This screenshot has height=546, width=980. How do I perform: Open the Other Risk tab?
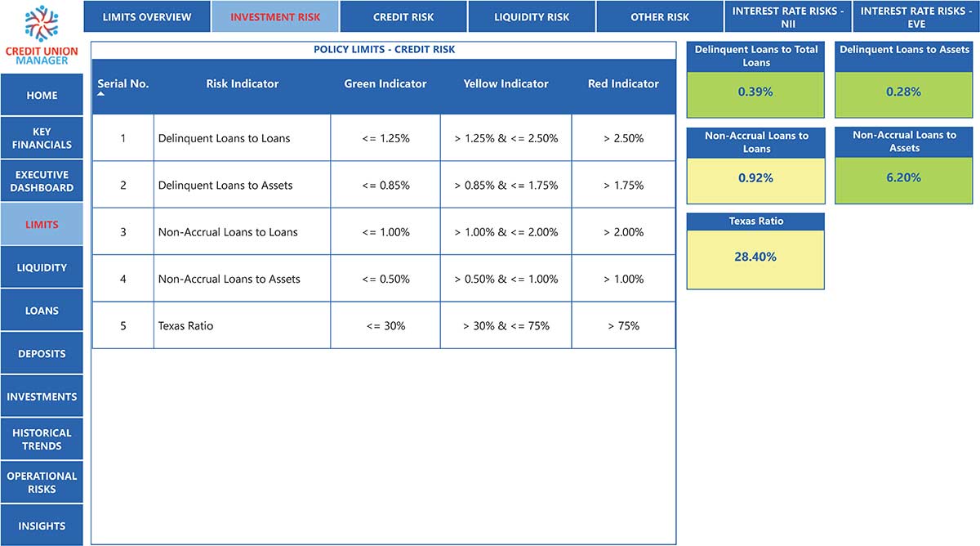tap(660, 17)
